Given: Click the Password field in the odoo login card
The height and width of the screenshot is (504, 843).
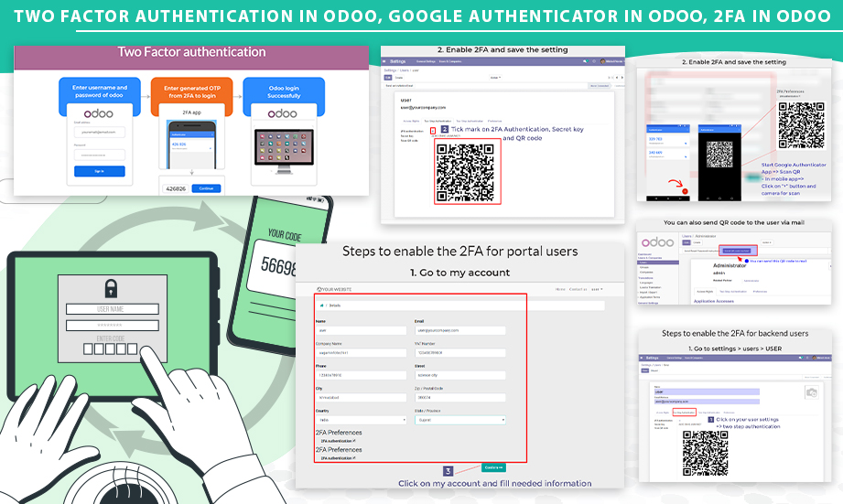Looking at the screenshot, I should [x=100, y=155].
